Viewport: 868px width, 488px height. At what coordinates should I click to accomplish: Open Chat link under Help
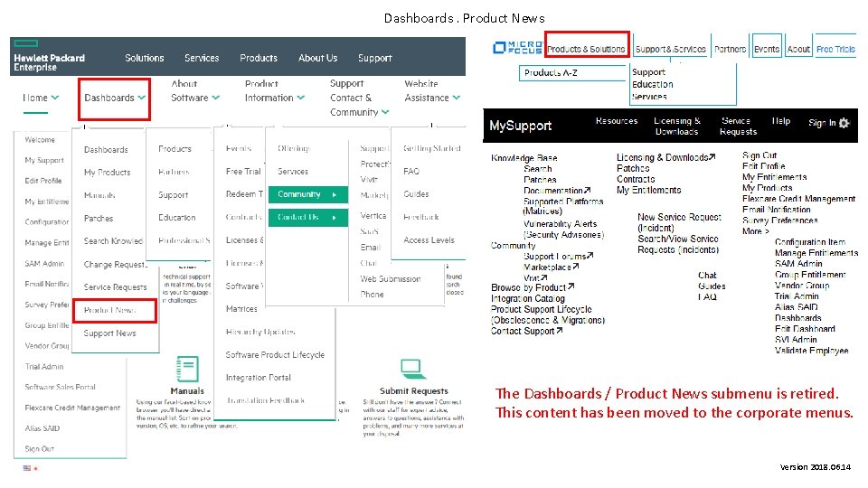pos(707,275)
